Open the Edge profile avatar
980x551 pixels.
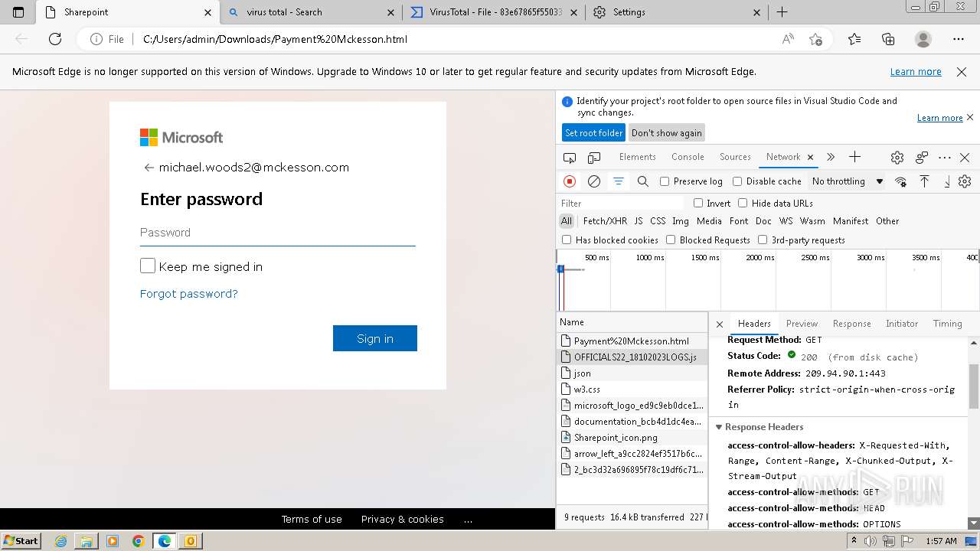coord(923,39)
